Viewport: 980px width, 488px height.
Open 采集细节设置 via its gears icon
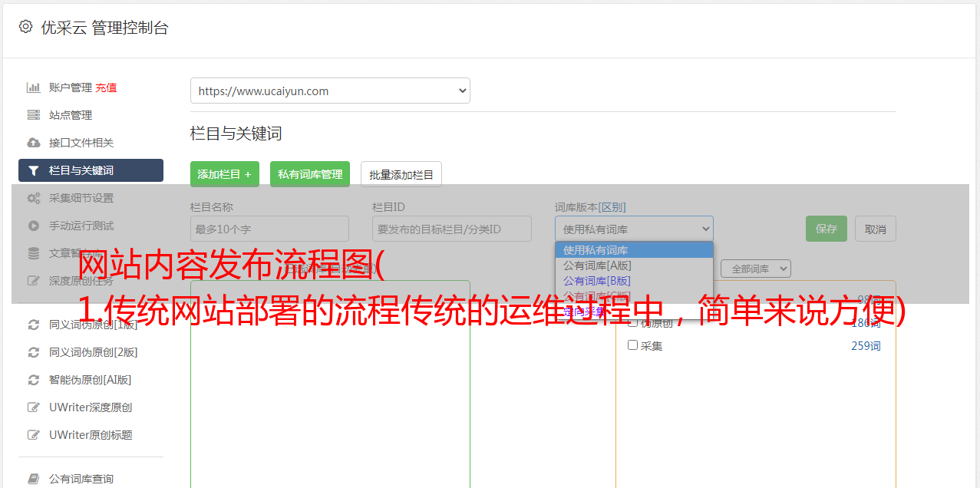click(34, 198)
